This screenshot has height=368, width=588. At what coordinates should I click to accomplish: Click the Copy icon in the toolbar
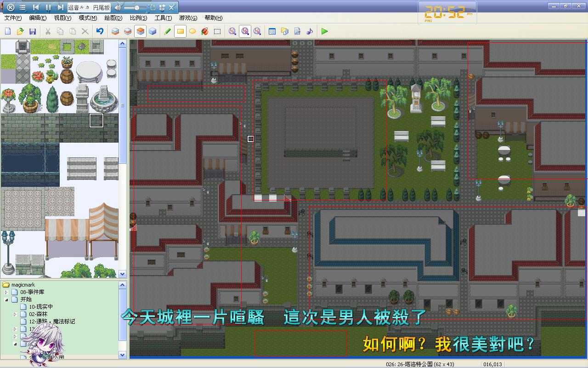tap(60, 31)
